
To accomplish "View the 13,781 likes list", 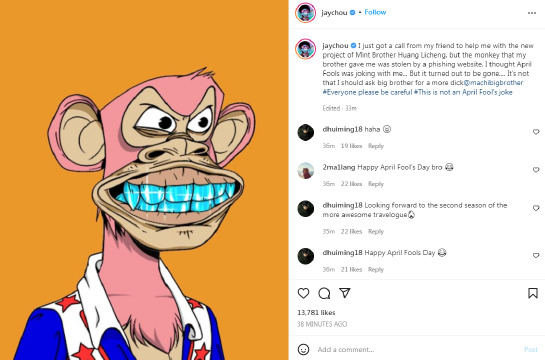I will tap(316, 312).
